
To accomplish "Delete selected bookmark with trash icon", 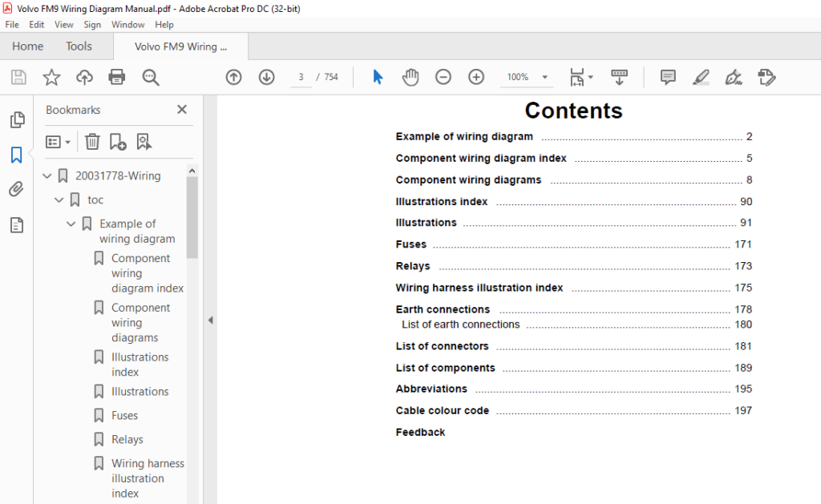I will tap(92, 142).
